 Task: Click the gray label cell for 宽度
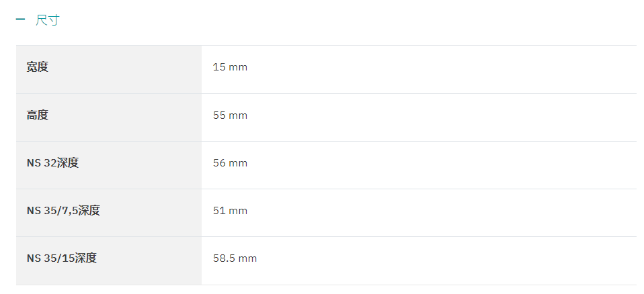click(x=109, y=69)
